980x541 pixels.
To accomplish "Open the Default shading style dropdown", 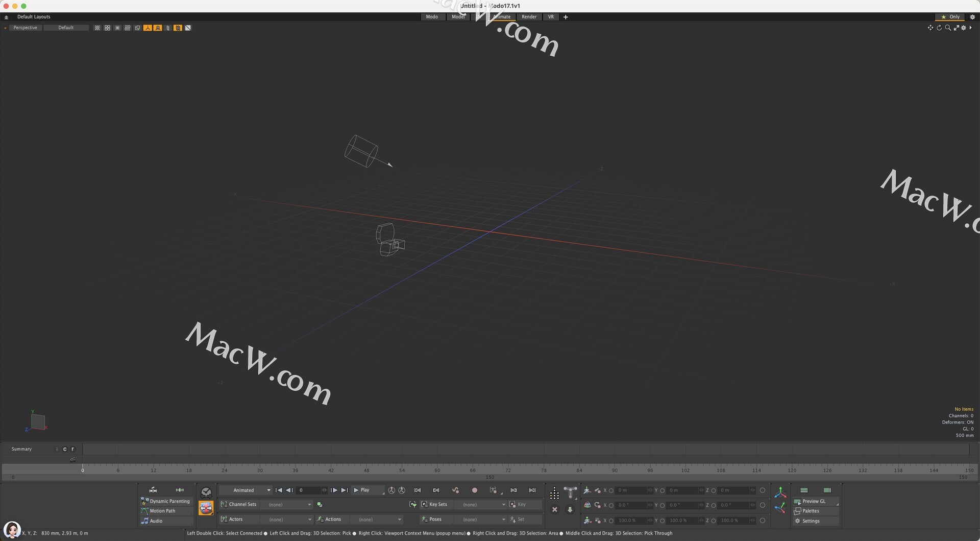I will tap(66, 28).
